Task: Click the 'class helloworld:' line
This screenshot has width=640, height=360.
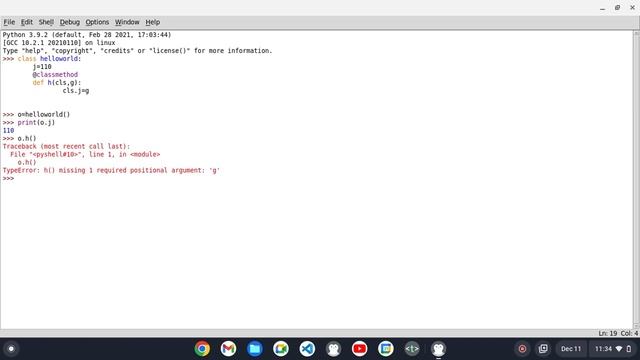Action: point(49,59)
